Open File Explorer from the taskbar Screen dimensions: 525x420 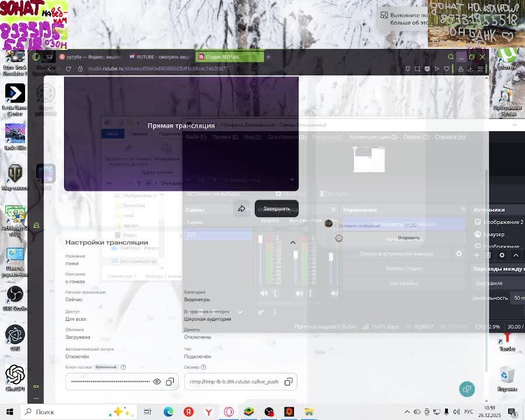coord(309,412)
